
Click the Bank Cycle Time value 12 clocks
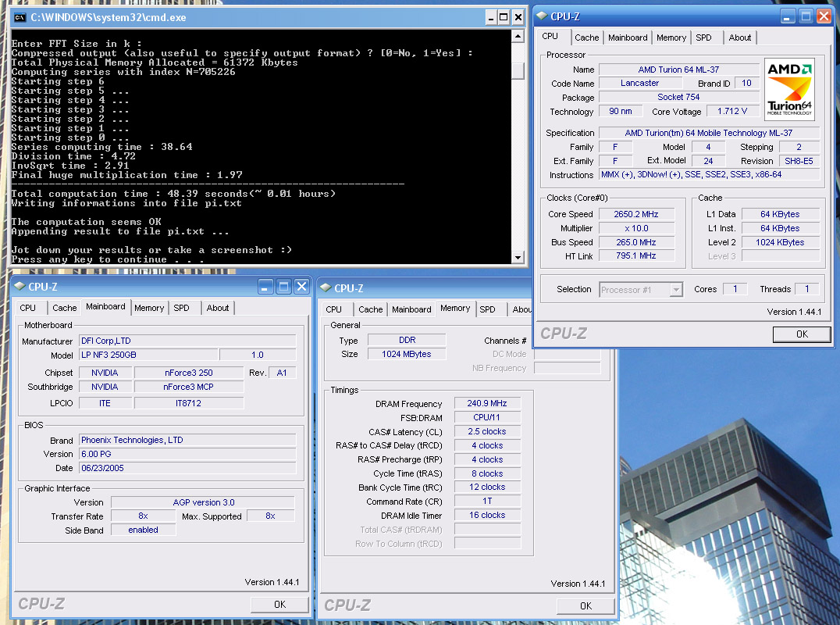coord(487,487)
